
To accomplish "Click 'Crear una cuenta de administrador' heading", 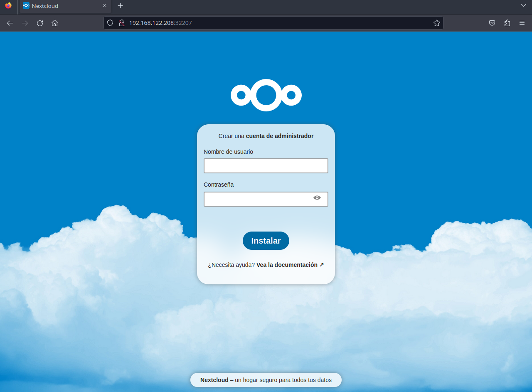I will (x=266, y=136).
